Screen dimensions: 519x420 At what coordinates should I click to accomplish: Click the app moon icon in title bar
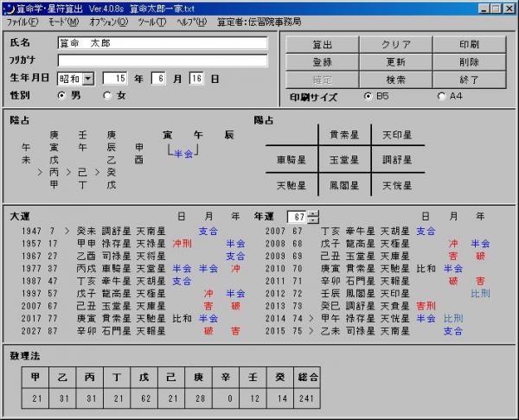[x=9, y=9]
